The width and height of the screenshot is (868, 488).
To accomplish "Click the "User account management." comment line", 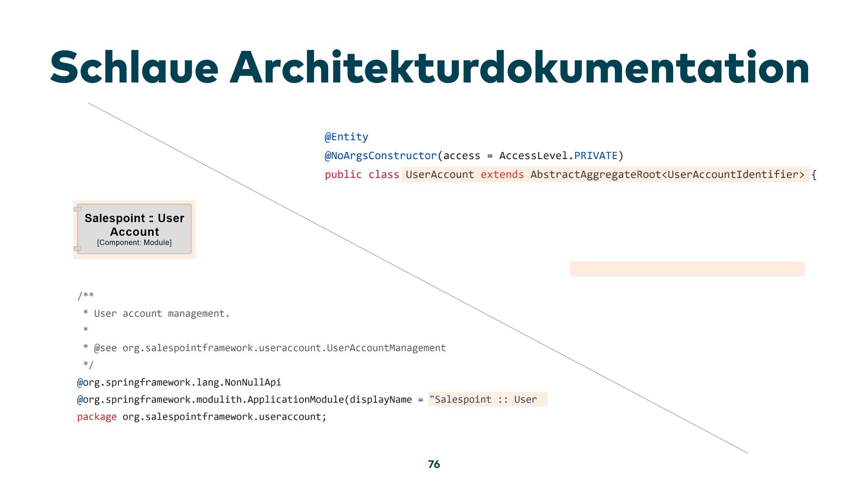I will (161, 314).
